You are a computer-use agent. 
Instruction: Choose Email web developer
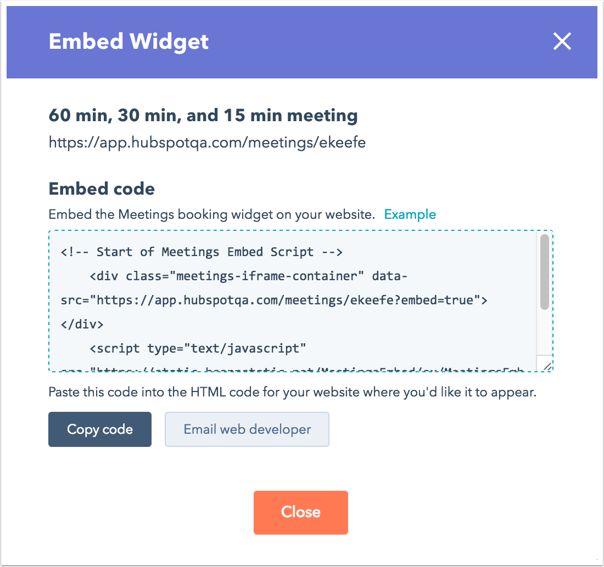pyautogui.click(x=247, y=429)
